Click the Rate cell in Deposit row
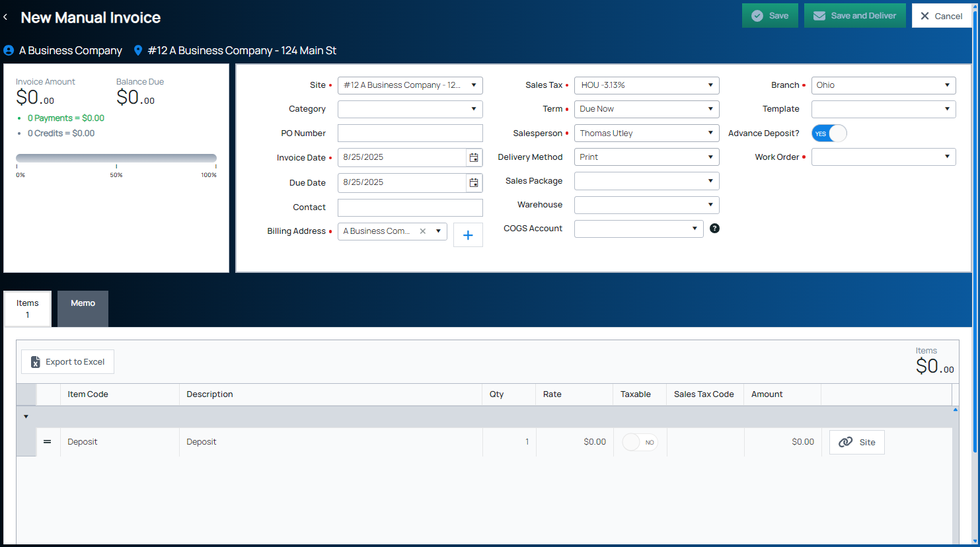 click(574, 442)
